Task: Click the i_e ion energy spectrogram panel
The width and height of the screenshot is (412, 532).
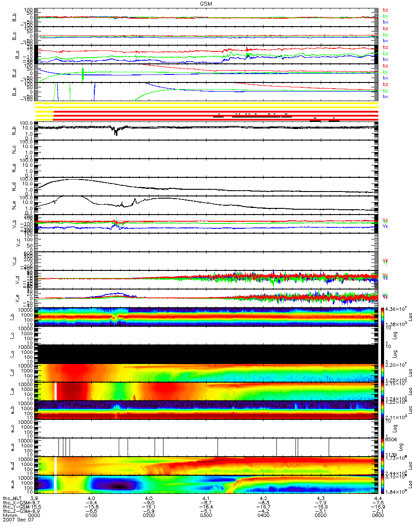Action: [x=206, y=391]
